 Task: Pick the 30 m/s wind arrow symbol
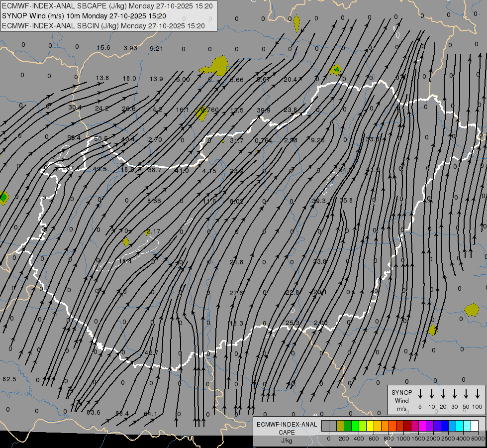[455, 394]
